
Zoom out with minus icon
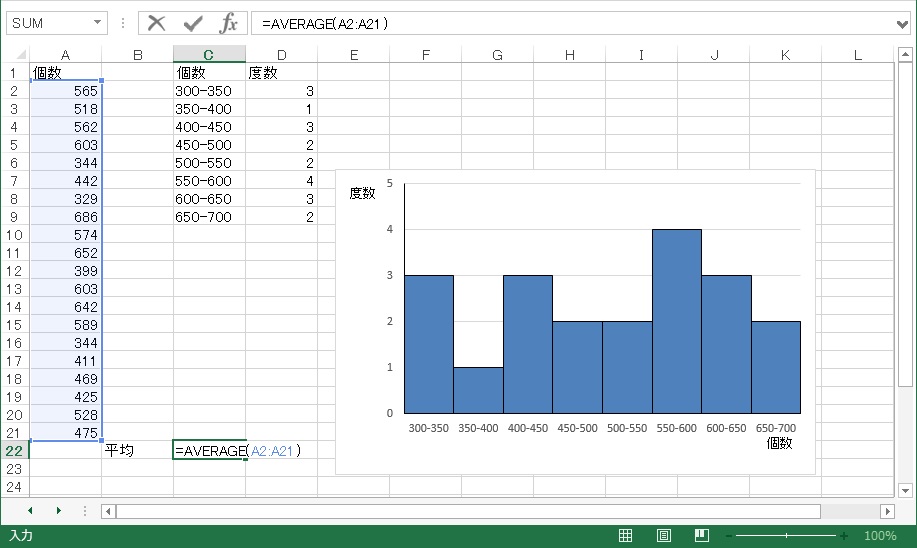pos(729,536)
